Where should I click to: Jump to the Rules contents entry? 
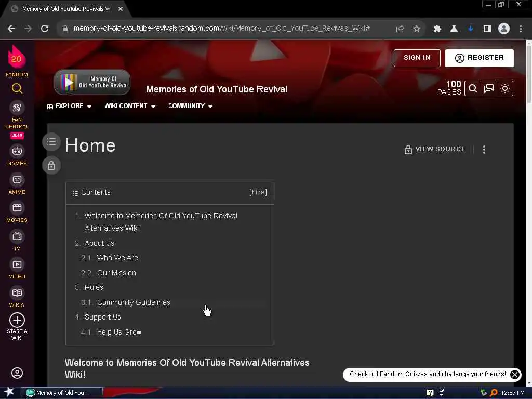pyautogui.click(x=94, y=287)
